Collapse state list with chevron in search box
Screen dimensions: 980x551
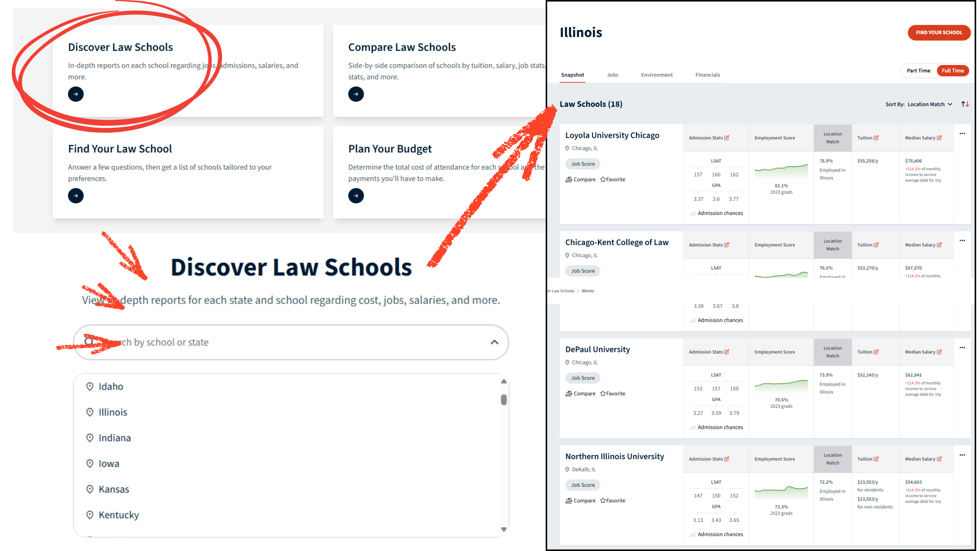click(495, 342)
